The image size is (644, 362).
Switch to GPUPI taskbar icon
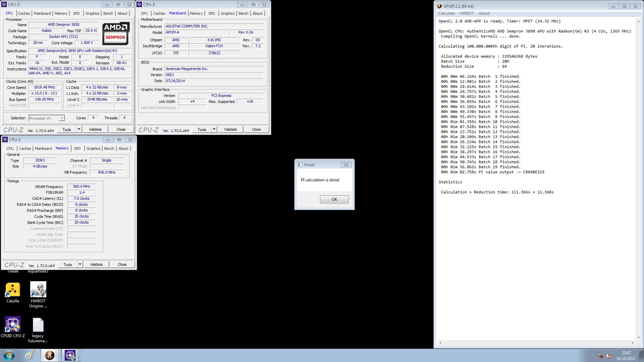click(50, 355)
